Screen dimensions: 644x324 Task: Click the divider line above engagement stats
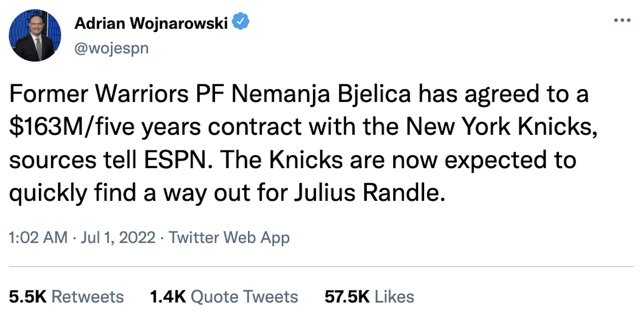[x=322, y=266]
